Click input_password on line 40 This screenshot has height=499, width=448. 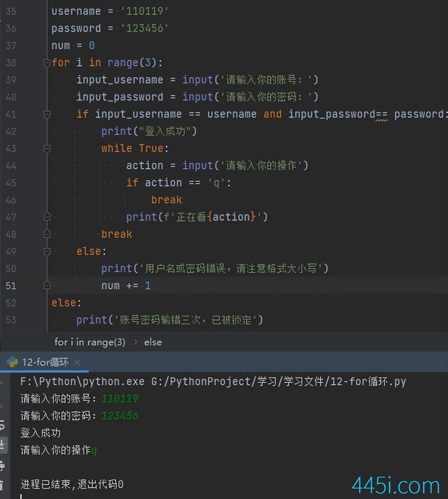120,97
